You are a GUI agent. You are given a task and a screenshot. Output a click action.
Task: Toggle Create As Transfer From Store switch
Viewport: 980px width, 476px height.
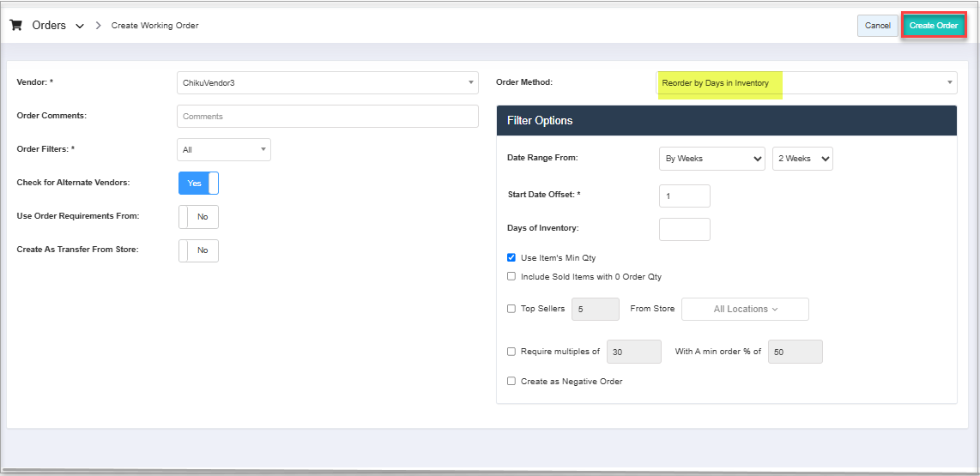(x=198, y=250)
